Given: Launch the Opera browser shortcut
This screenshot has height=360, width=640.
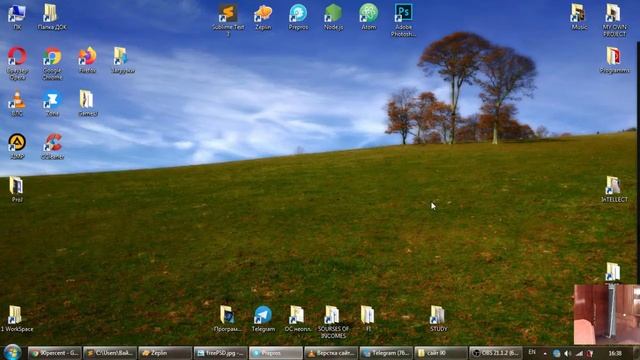Looking at the screenshot, I should point(17,63).
